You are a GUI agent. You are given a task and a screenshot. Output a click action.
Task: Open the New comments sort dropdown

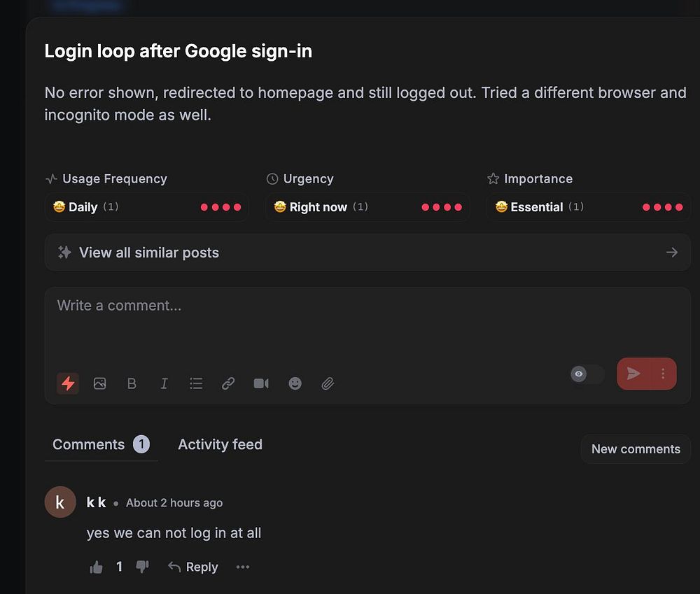pyautogui.click(x=635, y=449)
